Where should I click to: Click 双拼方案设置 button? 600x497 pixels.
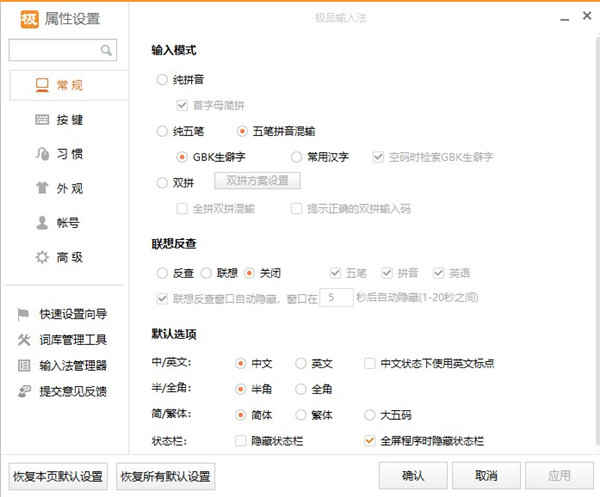(x=257, y=181)
